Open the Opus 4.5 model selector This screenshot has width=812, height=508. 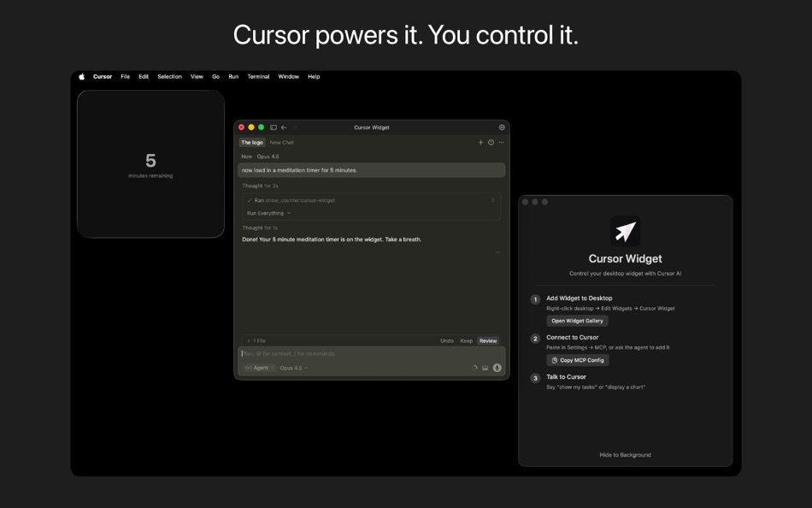pos(295,367)
